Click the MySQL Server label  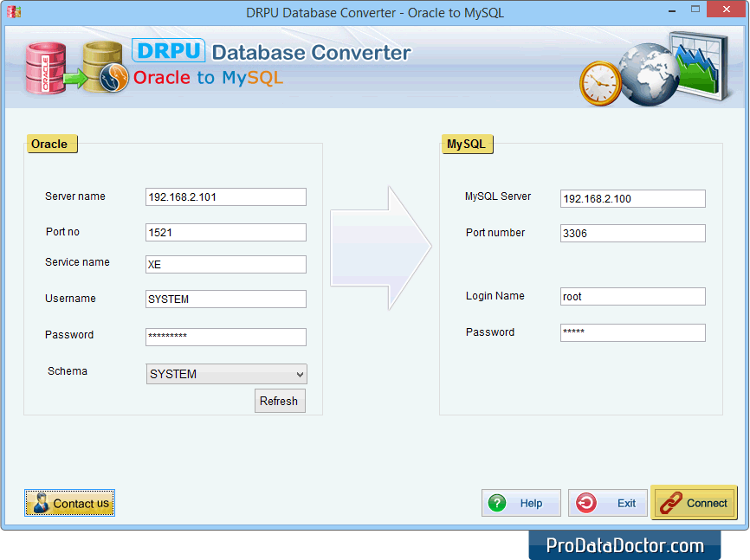tap(498, 196)
